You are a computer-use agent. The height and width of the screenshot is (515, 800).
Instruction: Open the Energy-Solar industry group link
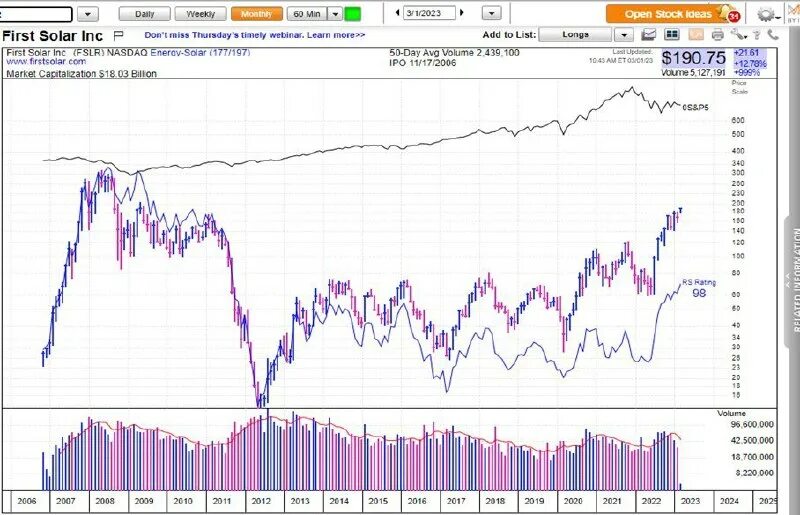[x=200, y=53]
